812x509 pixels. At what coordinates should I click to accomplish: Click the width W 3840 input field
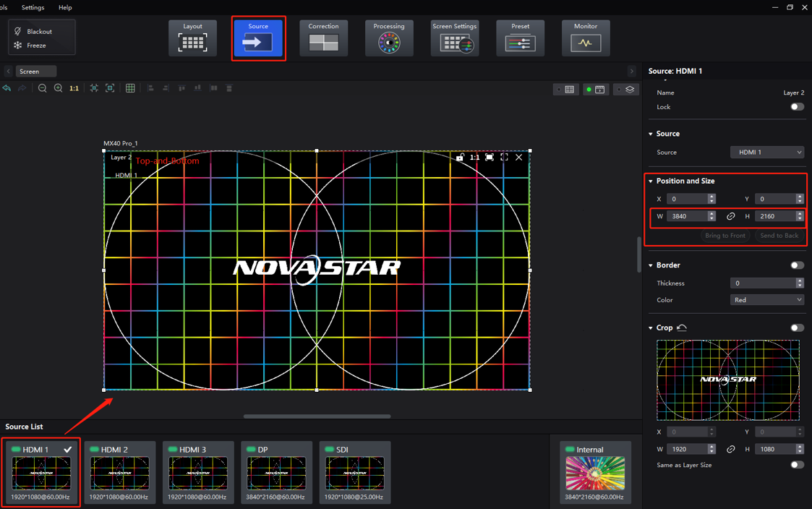(691, 216)
